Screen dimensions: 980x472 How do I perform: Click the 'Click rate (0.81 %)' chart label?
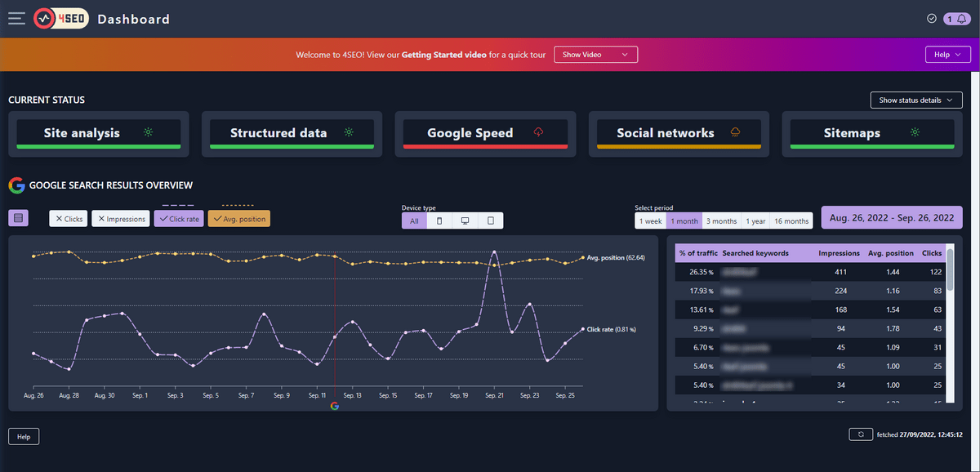[x=612, y=329]
